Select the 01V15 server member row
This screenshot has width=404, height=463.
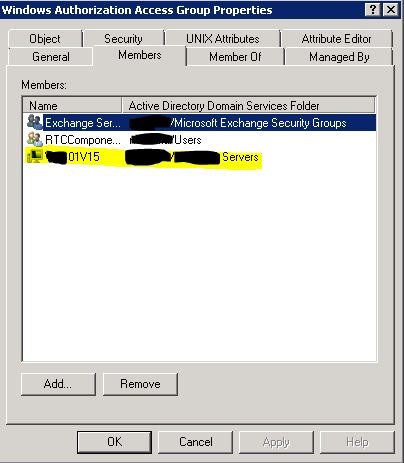pos(199,157)
